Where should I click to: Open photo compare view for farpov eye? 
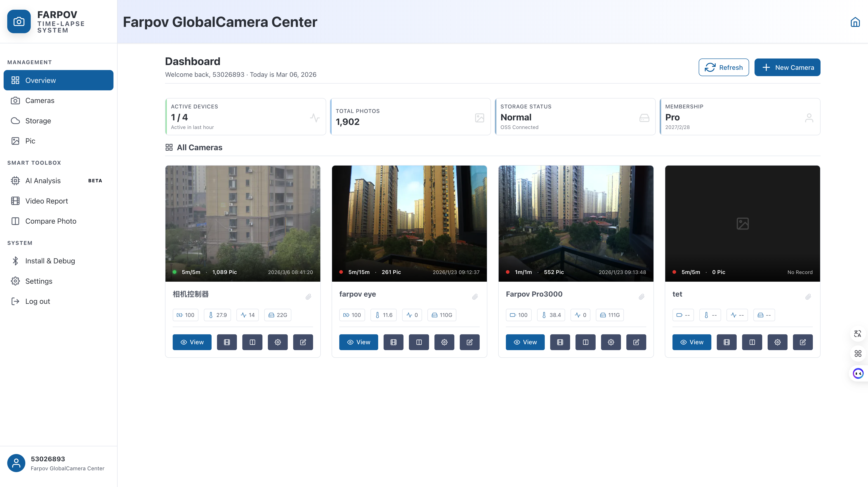[x=419, y=342]
